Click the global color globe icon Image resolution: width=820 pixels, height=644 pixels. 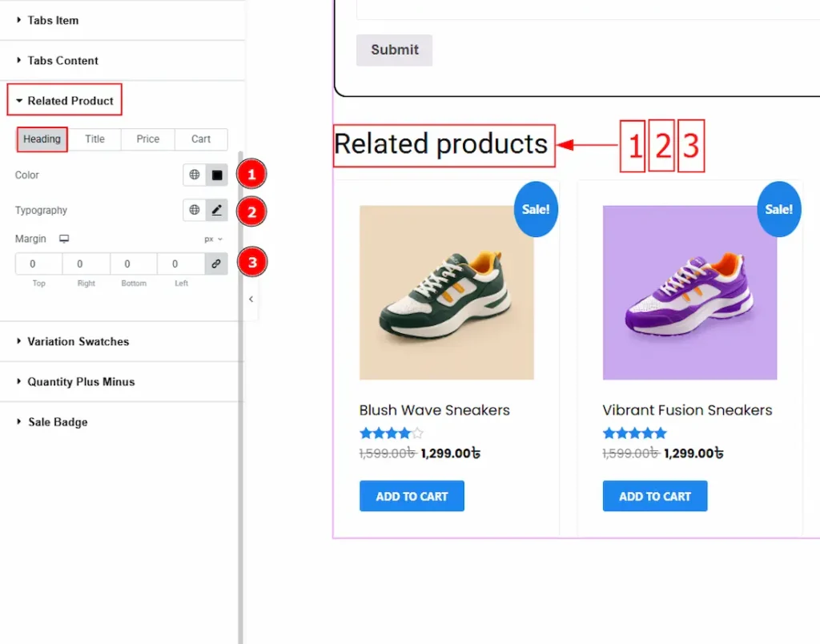[x=195, y=175]
